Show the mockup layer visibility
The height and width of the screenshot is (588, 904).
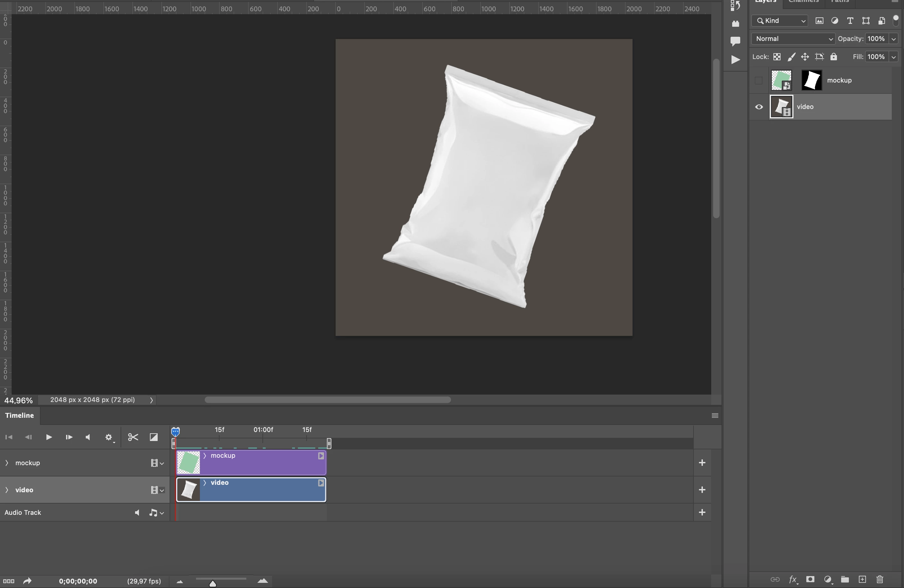759,81
